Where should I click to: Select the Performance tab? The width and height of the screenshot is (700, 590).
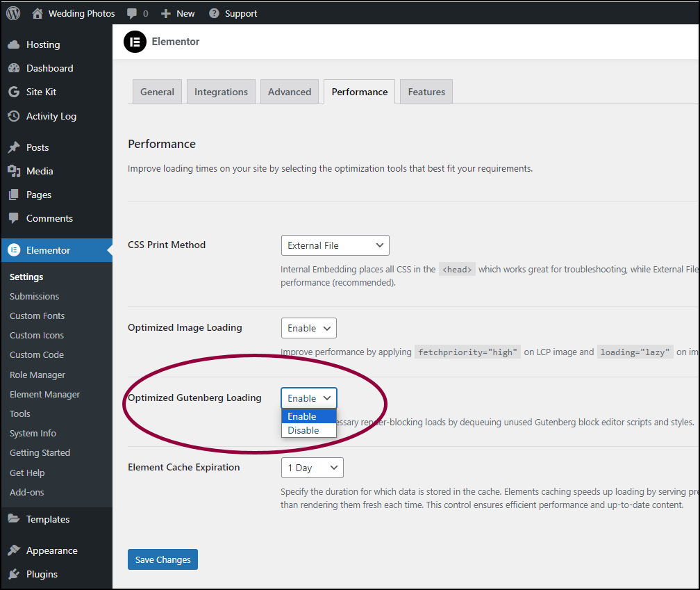[x=360, y=92]
